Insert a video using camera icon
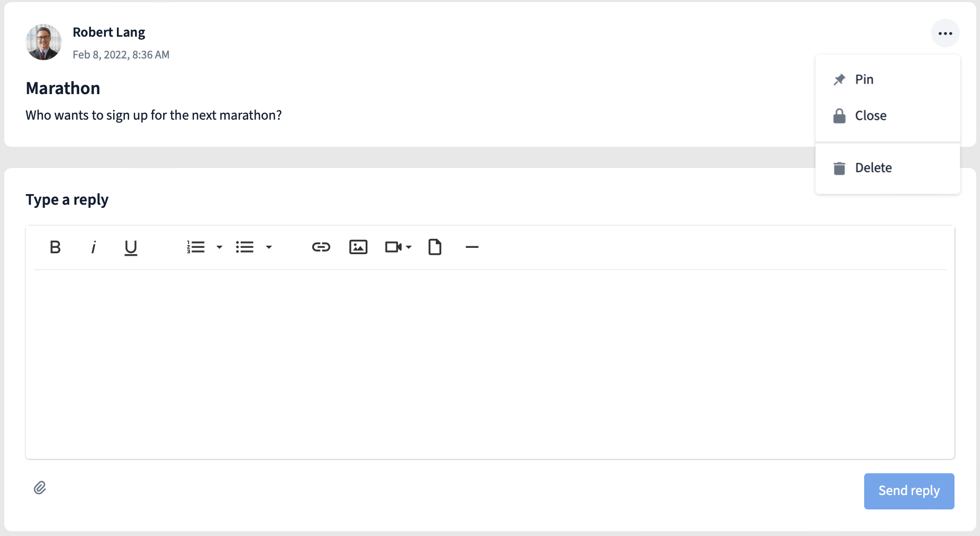 [x=393, y=247]
